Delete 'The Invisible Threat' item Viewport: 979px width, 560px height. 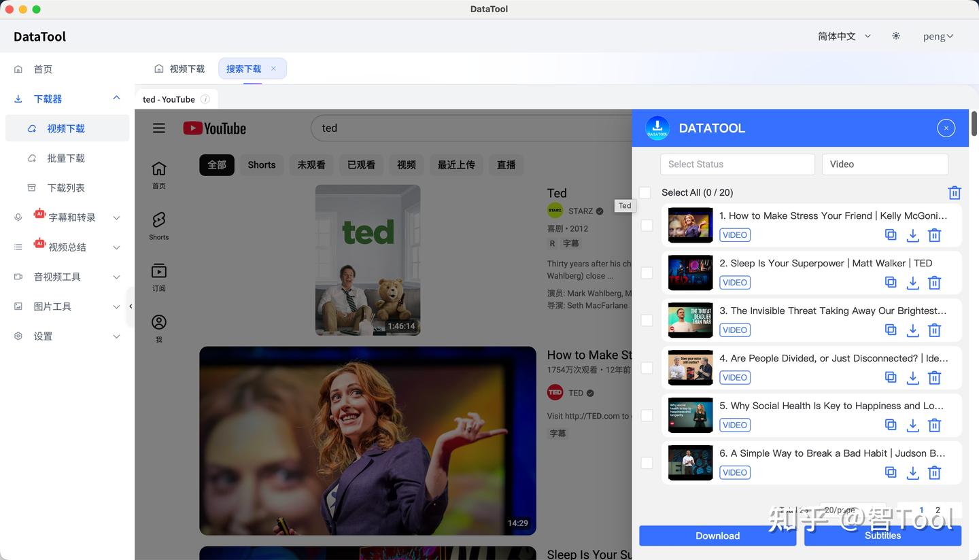(935, 330)
